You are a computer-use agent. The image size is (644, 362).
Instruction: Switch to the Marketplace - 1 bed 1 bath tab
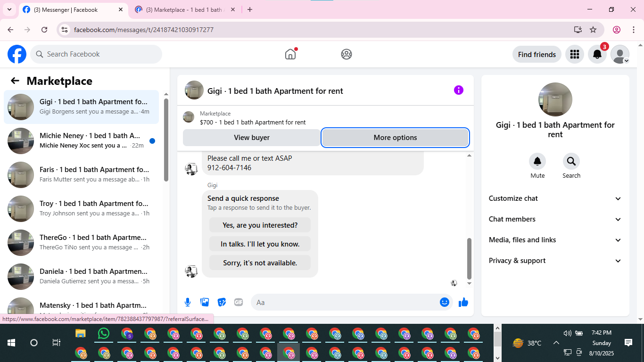(x=185, y=9)
